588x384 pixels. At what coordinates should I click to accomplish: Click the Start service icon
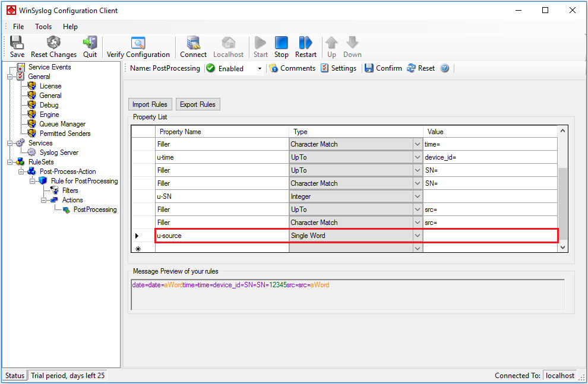pos(260,47)
